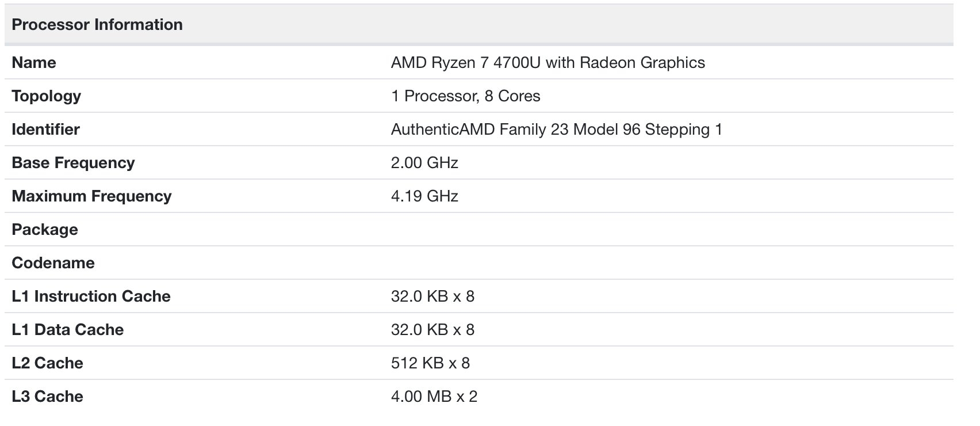Click the Processor Information table header
Image resolution: width=980 pixels, height=426 pixels.
[x=97, y=25]
